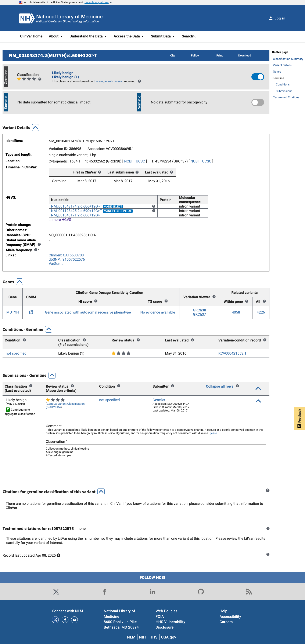Click info icon after Record last updated
305x644 pixels.
58,556
